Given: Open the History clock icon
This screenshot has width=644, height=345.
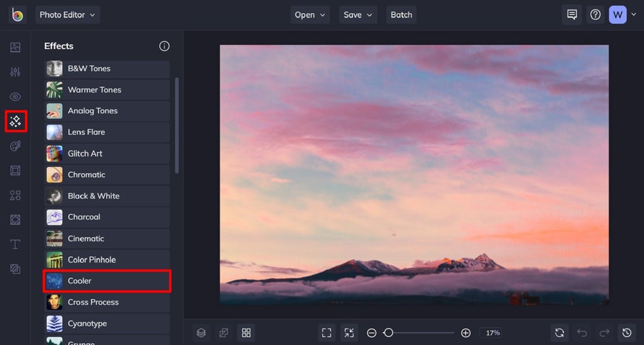Looking at the screenshot, I should click(627, 333).
